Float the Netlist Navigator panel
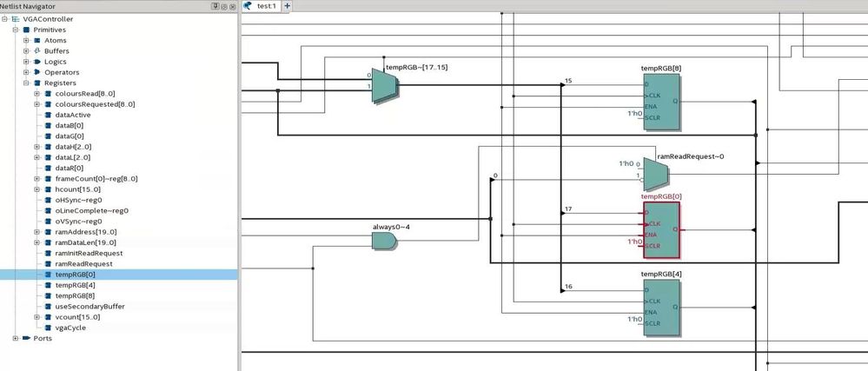This screenshot has width=868, height=371. [x=223, y=6]
